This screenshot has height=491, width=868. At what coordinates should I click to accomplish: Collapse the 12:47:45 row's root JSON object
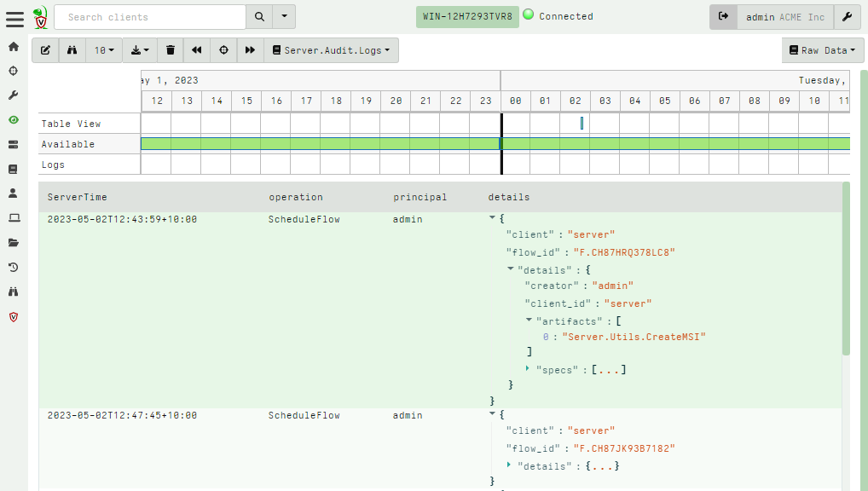[492, 414]
